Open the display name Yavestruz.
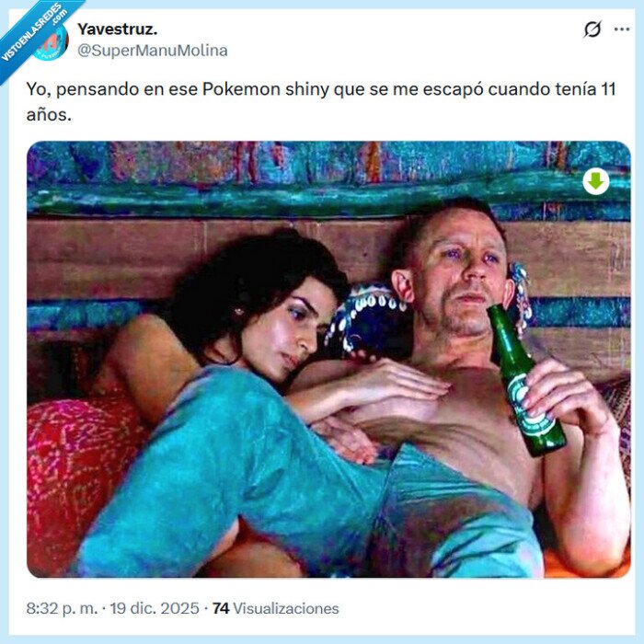644x644 pixels. (x=118, y=29)
